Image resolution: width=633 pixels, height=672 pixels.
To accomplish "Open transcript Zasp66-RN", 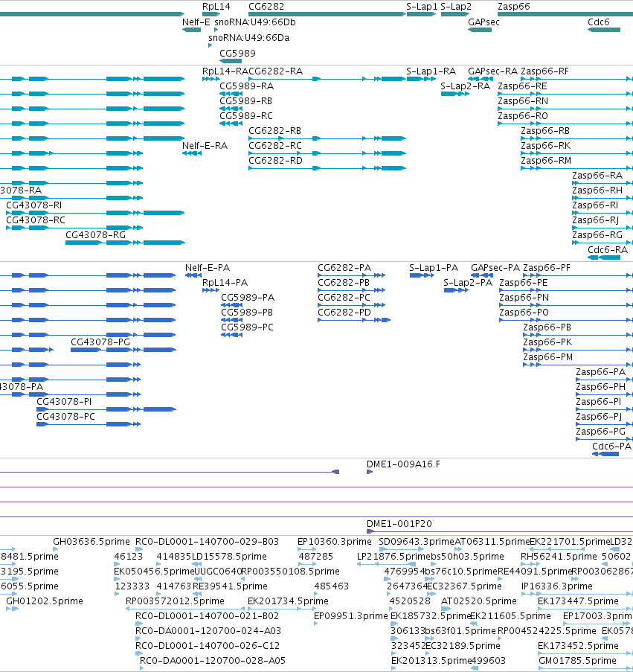I will click(523, 101).
